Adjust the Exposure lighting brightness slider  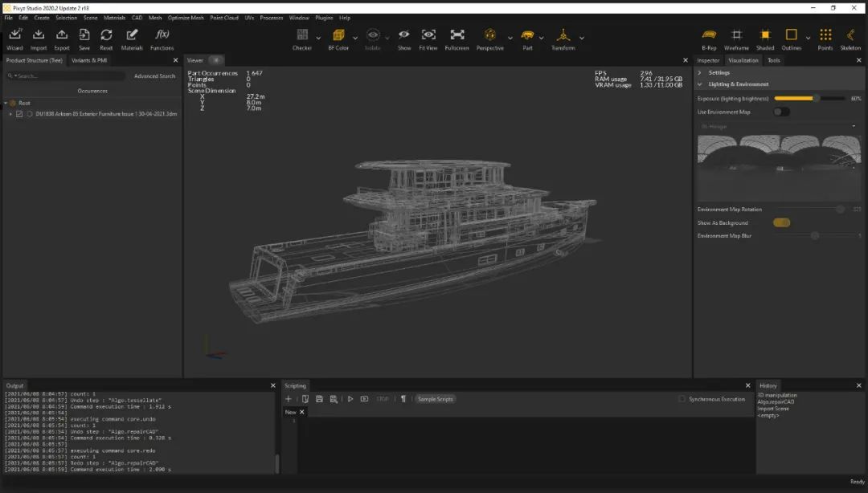click(x=816, y=99)
